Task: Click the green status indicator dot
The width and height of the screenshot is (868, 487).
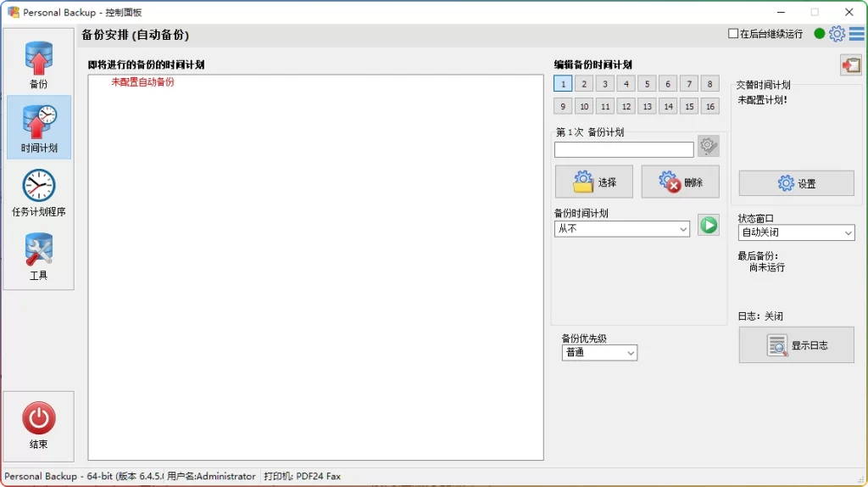Action: tap(820, 34)
